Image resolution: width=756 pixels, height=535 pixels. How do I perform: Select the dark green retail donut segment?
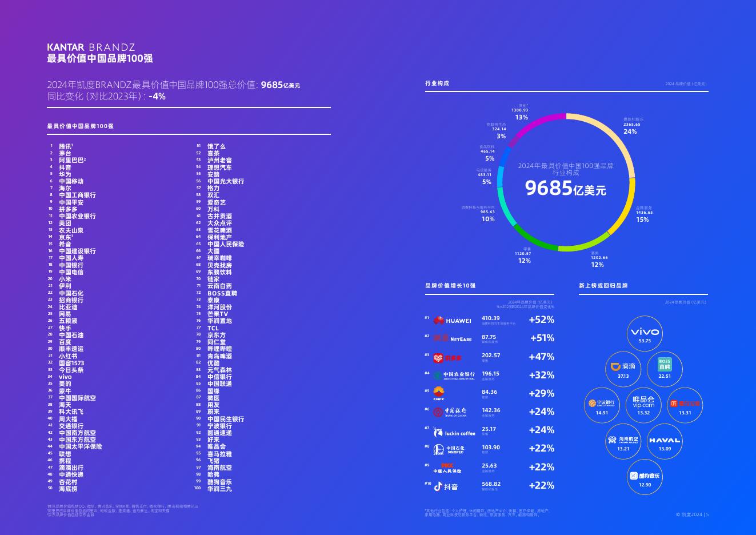(x=534, y=240)
